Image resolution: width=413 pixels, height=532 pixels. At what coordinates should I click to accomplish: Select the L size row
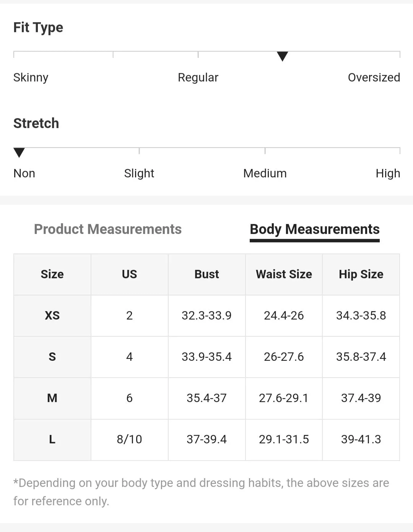206,440
